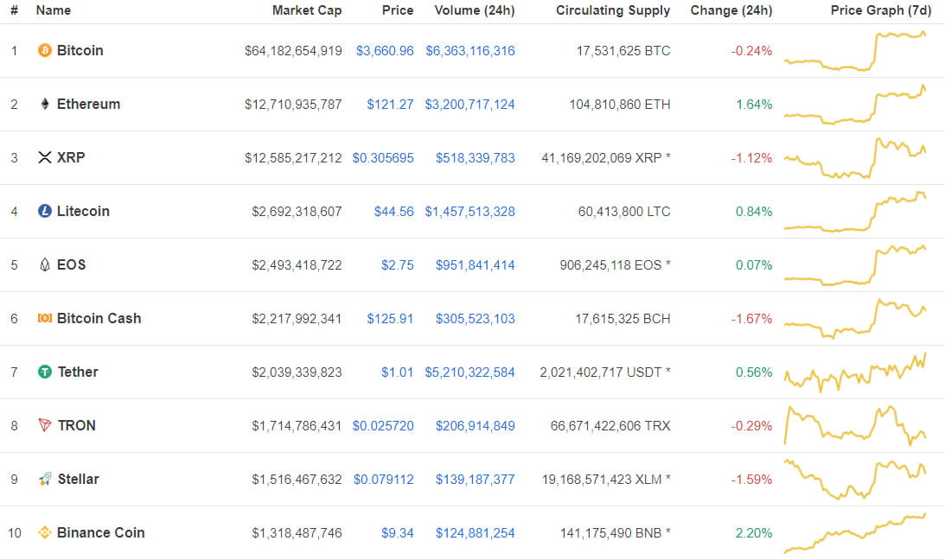Click Tether price $1.01
945x560 pixels.
(x=398, y=372)
